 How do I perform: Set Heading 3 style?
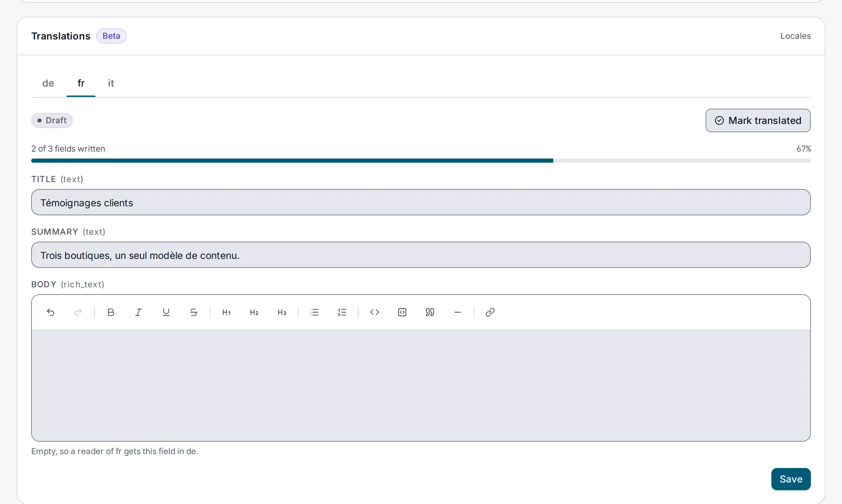pos(282,312)
